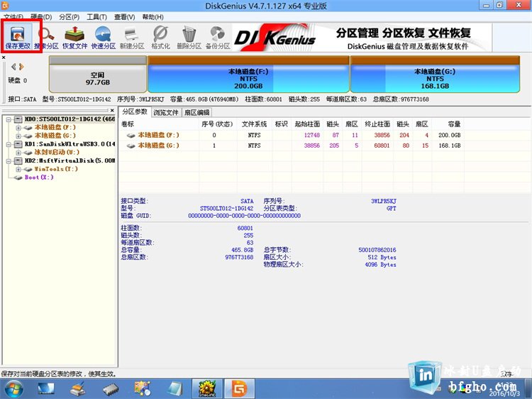Image resolution: width=532 pixels, height=399 pixels.
Task: Collapse the RD1 SanDisk Ultra tree node
Action: coord(9,144)
